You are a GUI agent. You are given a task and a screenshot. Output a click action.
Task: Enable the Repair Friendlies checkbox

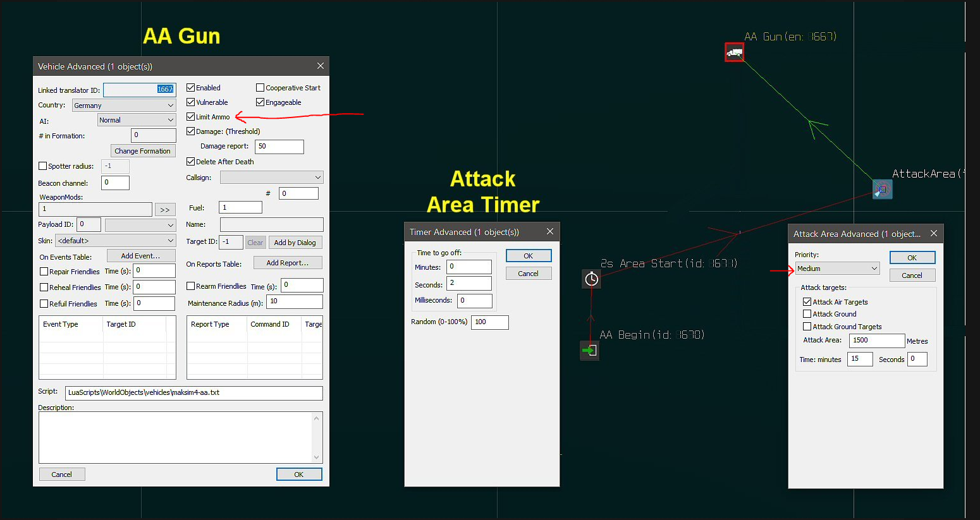44,272
